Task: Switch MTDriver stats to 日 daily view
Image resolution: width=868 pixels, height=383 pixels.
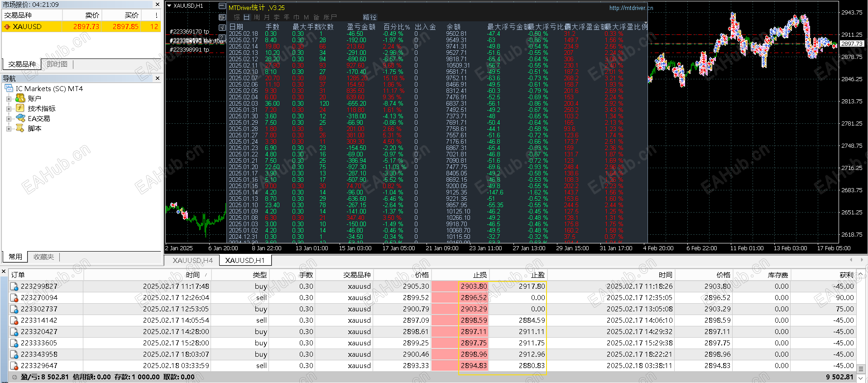Action: [x=247, y=17]
